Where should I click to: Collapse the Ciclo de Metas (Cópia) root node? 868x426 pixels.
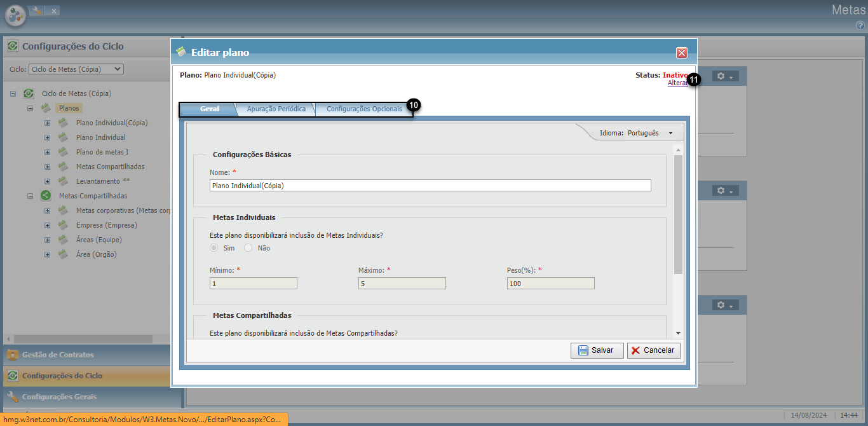(x=13, y=93)
